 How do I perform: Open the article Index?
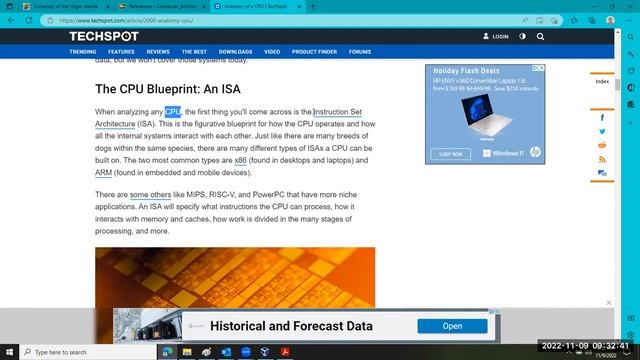[602, 82]
